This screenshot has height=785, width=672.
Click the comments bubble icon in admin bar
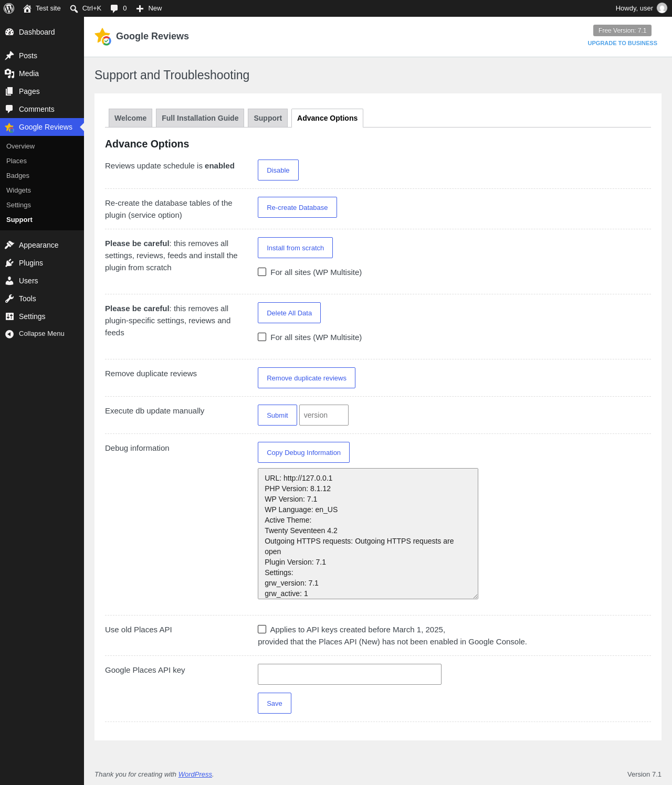[x=114, y=8]
